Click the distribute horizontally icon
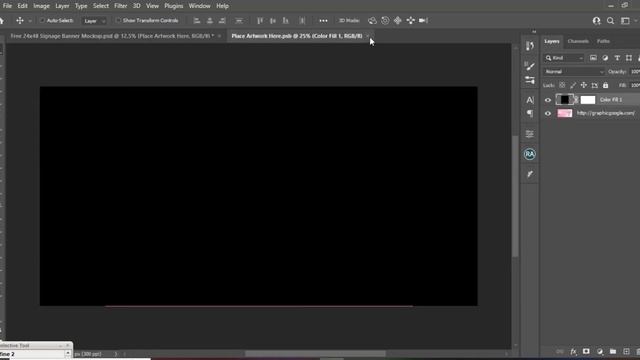The width and height of the screenshot is (640, 360). pos(302,20)
